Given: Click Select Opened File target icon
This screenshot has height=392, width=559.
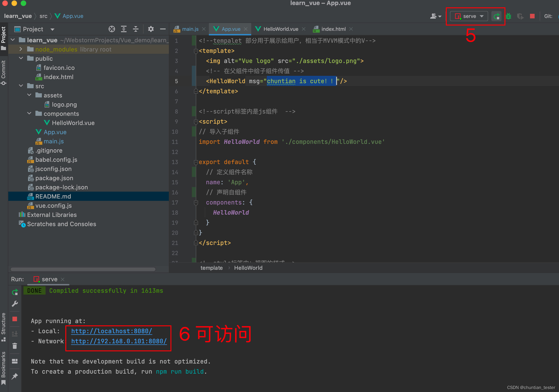Looking at the screenshot, I should (112, 29).
